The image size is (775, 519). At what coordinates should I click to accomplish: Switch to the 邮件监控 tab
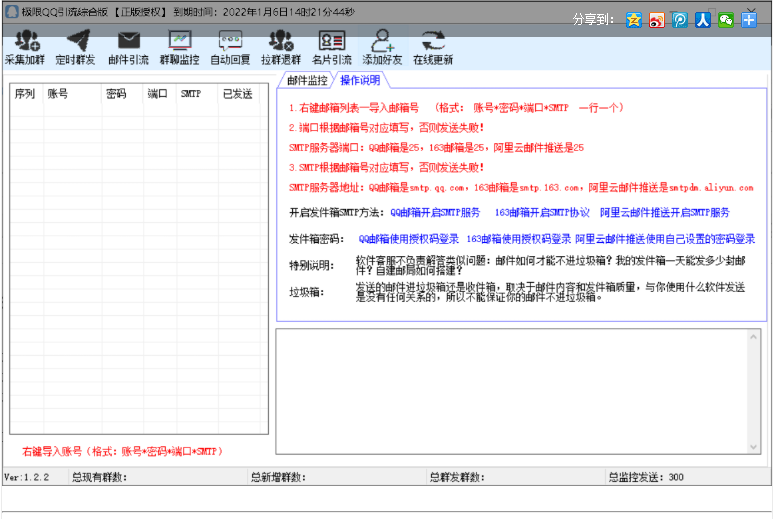pyautogui.click(x=307, y=80)
